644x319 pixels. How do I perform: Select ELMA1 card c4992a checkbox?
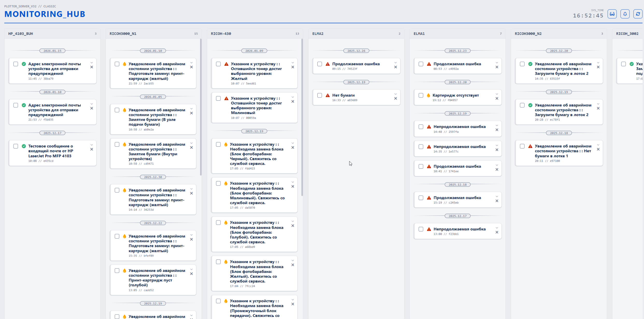tap(421, 64)
